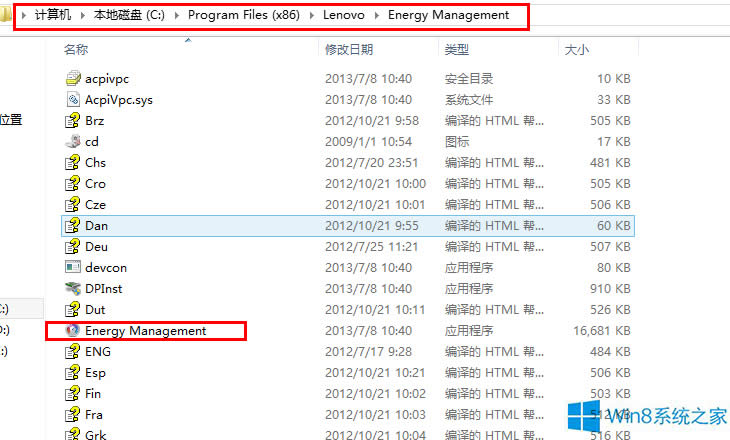Select the file name Grk
The width and height of the screenshot is (730, 440).
click(x=95, y=435)
